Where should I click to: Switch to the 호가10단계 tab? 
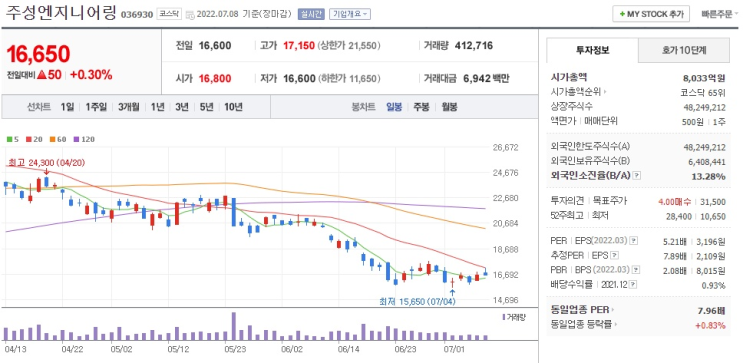pos(684,50)
